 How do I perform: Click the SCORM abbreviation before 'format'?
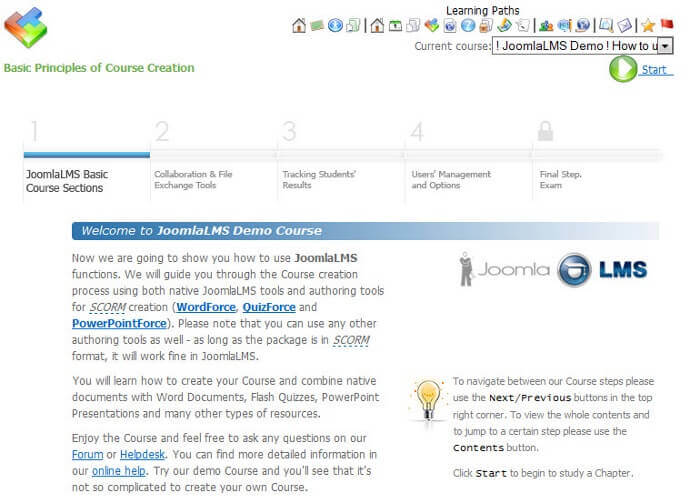coord(351,340)
